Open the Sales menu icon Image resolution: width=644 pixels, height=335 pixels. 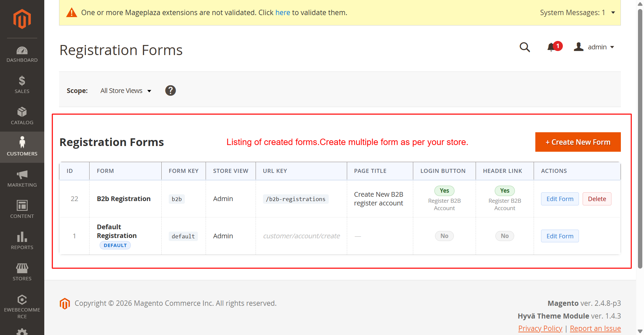(x=22, y=85)
